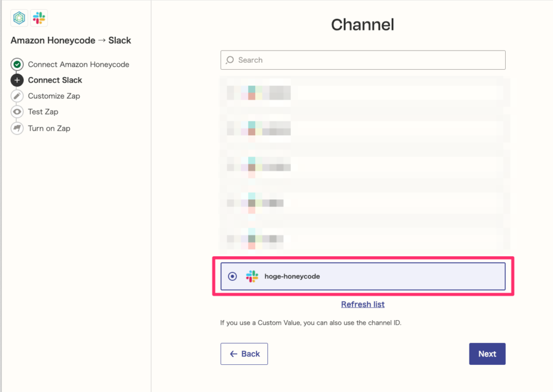Click the pencil icon beside Customize Zap
Viewport: 553px width, 392px height.
click(x=17, y=96)
